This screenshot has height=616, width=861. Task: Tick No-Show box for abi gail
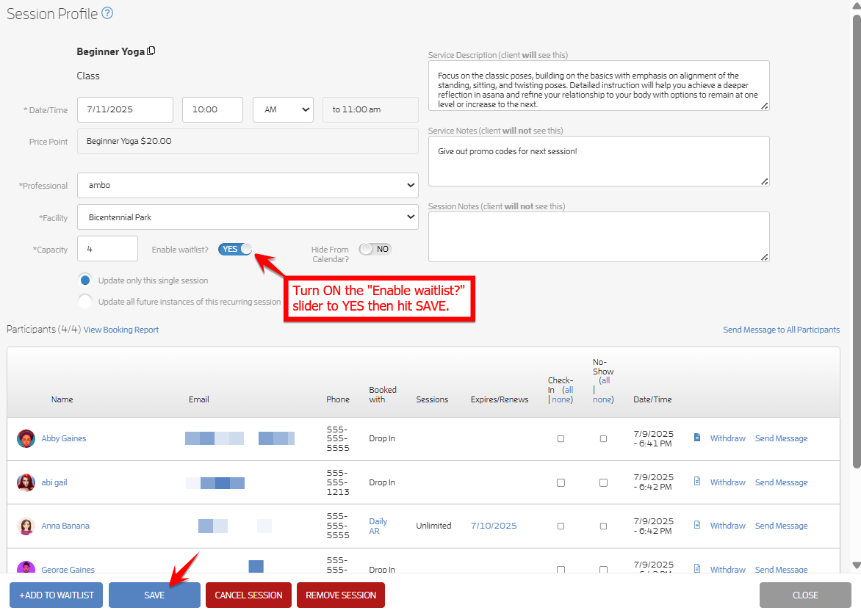(603, 482)
